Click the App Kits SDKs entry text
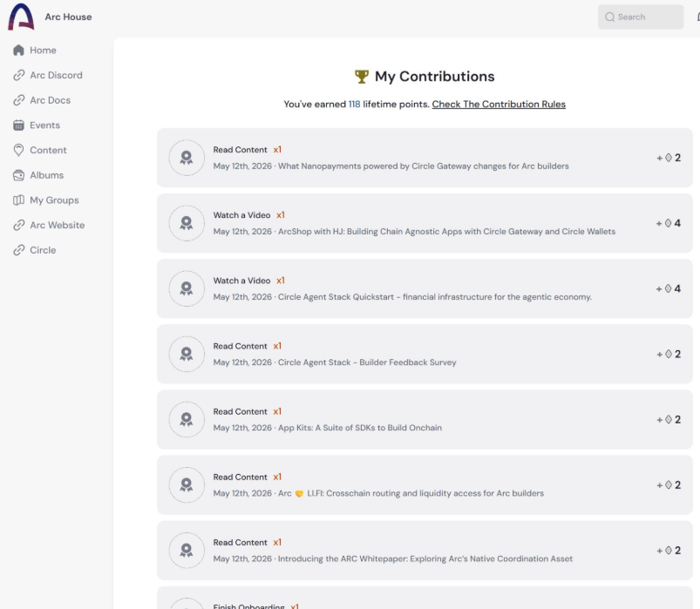 (360, 428)
